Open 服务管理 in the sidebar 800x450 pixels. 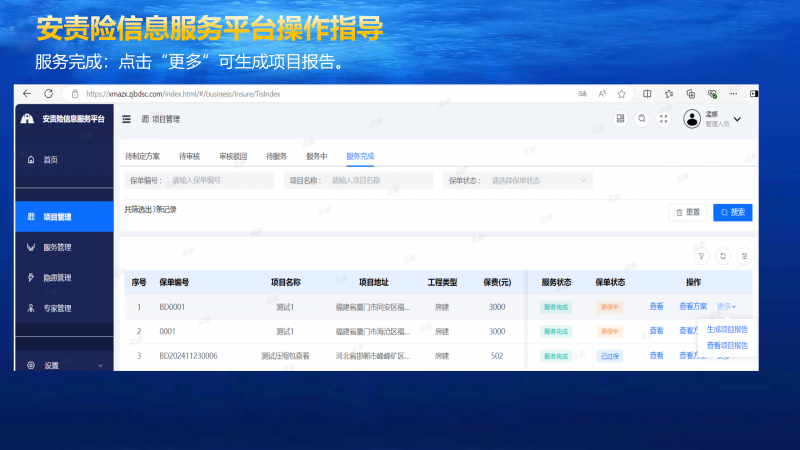tap(64, 247)
